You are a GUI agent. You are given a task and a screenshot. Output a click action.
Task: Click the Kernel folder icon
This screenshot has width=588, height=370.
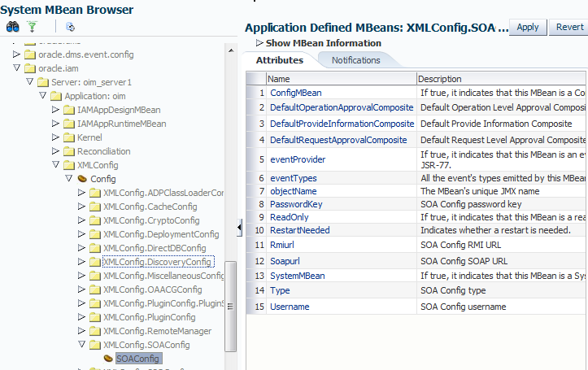click(69, 137)
